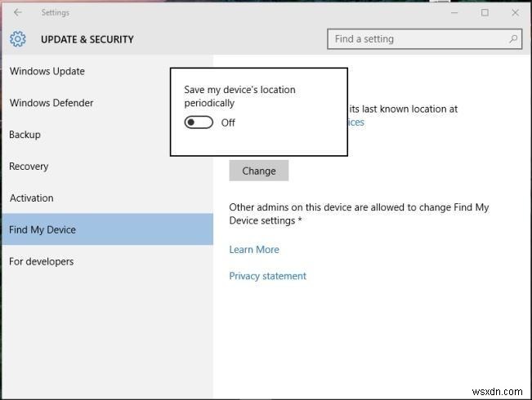Click the search magnifier icon

513,38
